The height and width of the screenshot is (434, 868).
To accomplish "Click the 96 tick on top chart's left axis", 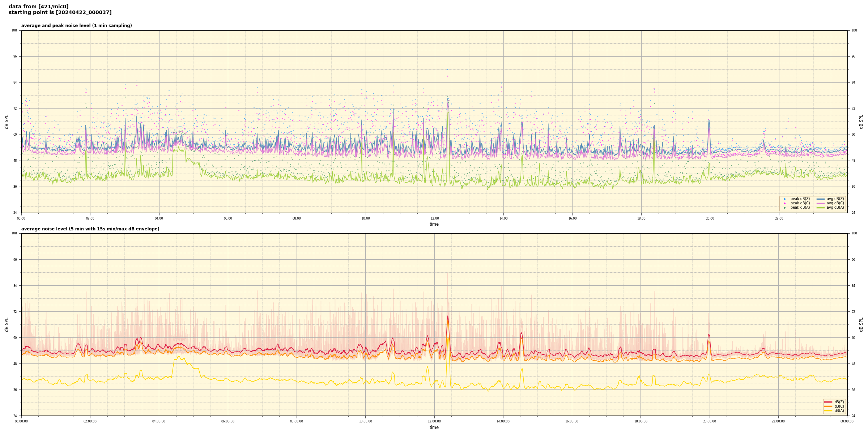I will pos(15,56).
